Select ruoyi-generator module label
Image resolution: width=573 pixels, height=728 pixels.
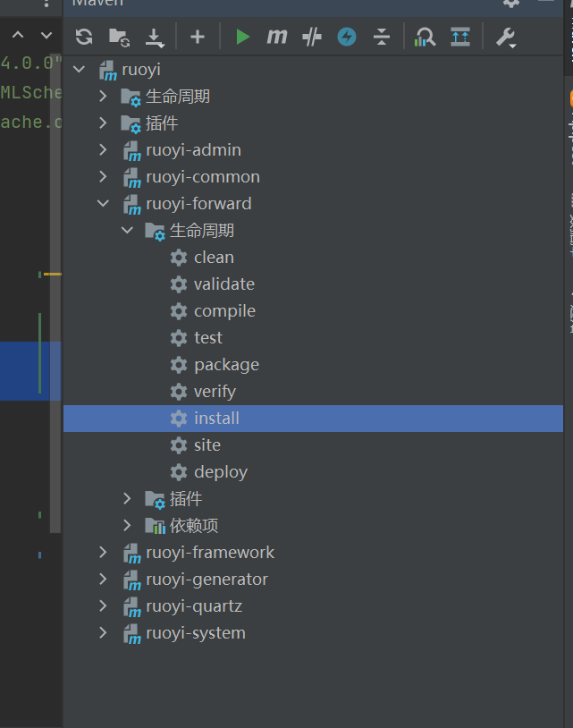[206, 580]
